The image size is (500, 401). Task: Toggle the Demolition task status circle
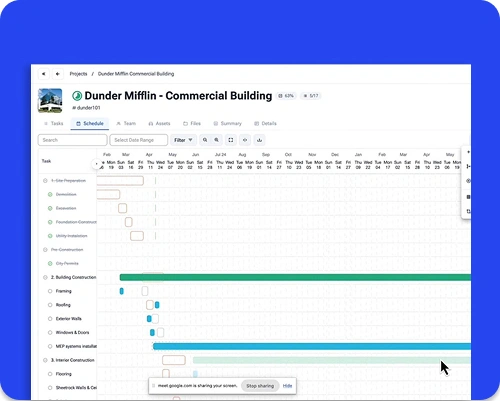(x=50, y=194)
